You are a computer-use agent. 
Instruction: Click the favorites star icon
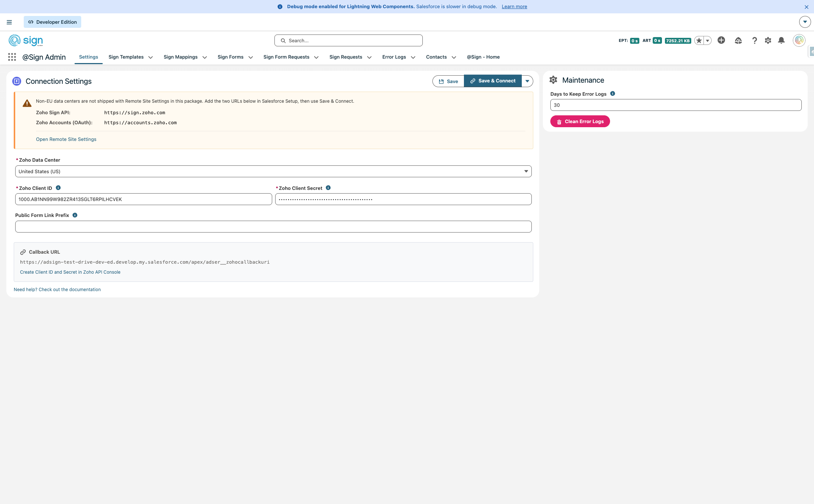pyautogui.click(x=699, y=40)
